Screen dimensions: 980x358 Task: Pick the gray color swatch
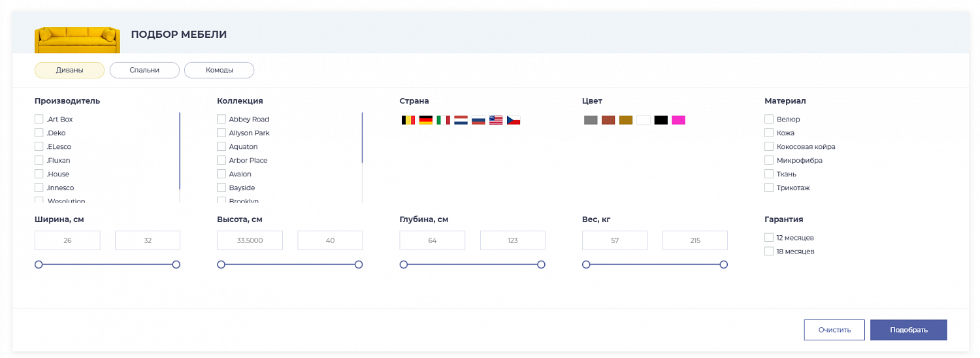591,120
